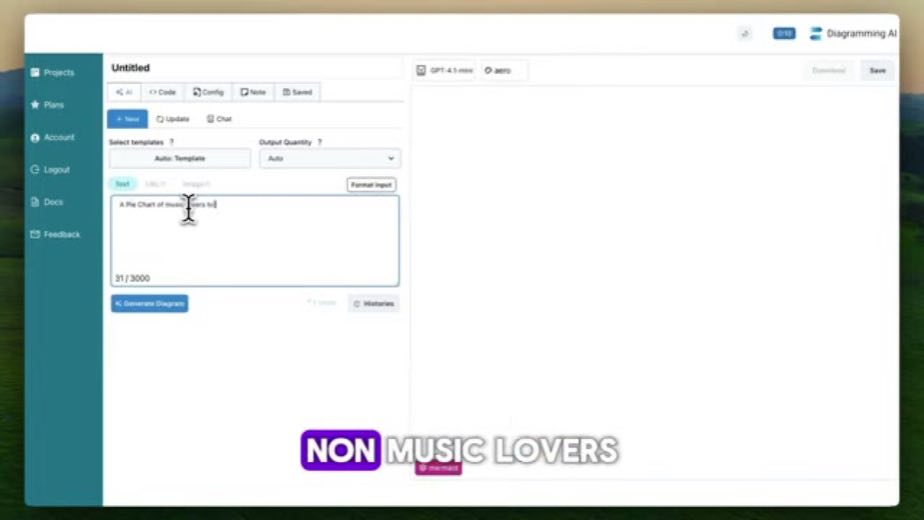Open the Docs page
The image size is (924, 520).
click(47, 202)
